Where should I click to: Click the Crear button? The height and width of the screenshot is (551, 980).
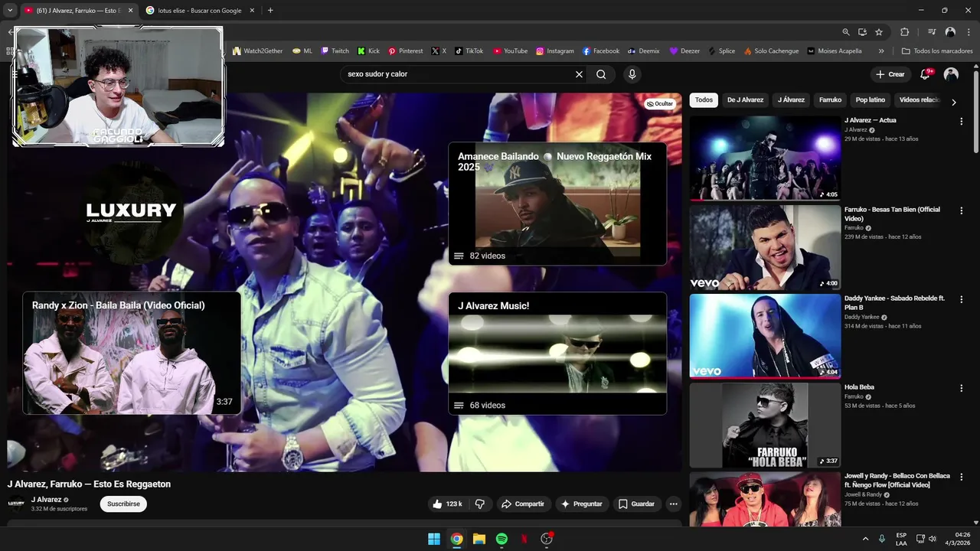tap(890, 74)
